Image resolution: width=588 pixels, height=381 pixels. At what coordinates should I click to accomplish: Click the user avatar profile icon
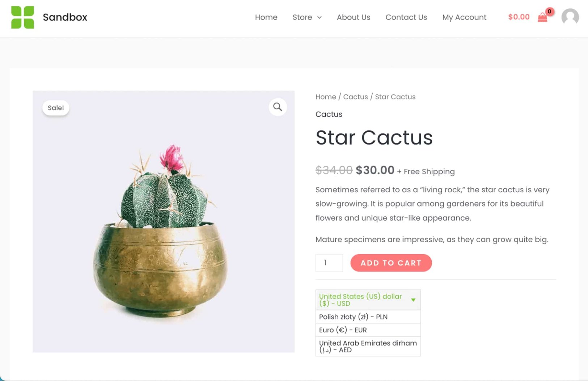tap(570, 17)
